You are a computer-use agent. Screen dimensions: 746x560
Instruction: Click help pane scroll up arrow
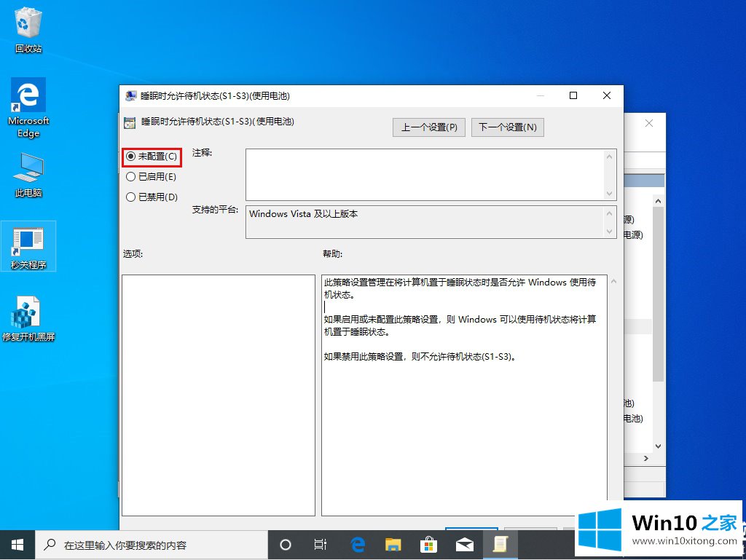tap(613, 281)
